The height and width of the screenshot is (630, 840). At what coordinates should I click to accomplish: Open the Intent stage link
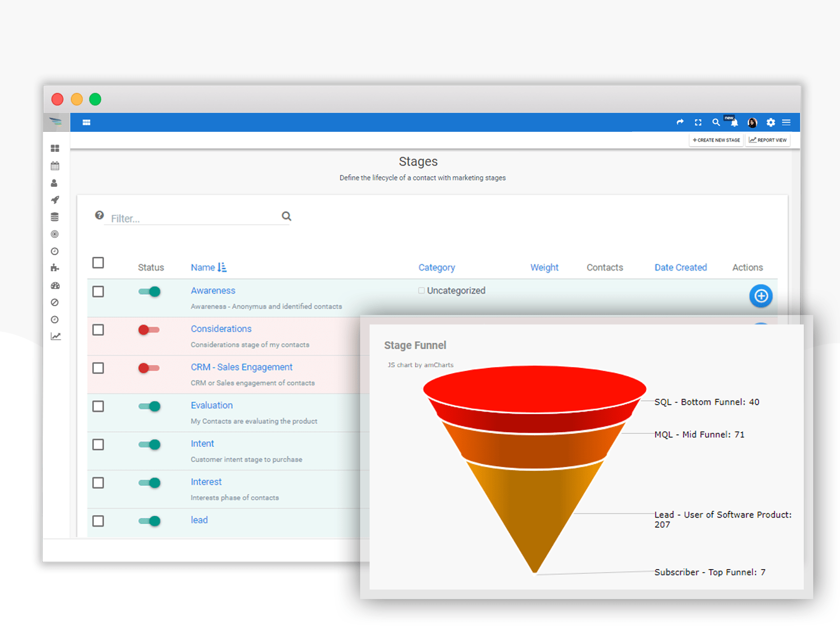coord(202,444)
